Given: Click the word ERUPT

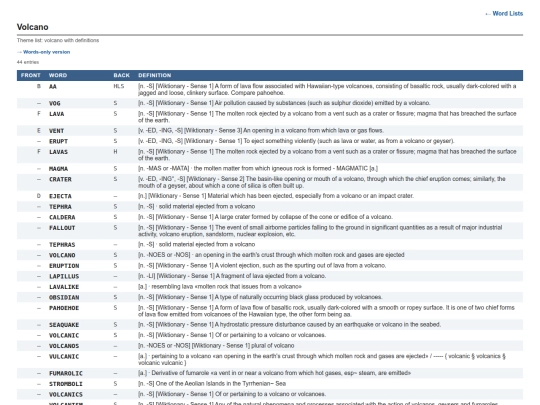Looking at the screenshot, I should [x=58, y=142].
